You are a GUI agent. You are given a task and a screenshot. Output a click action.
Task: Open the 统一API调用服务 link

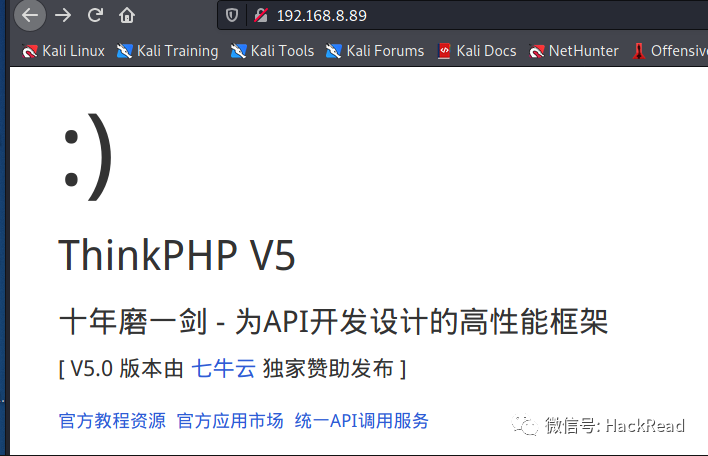point(362,421)
